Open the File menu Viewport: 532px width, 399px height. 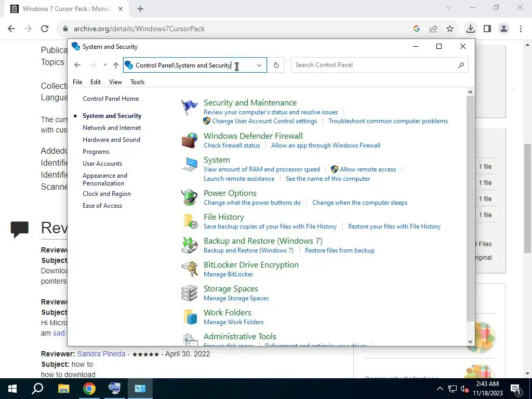tap(77, 82)
